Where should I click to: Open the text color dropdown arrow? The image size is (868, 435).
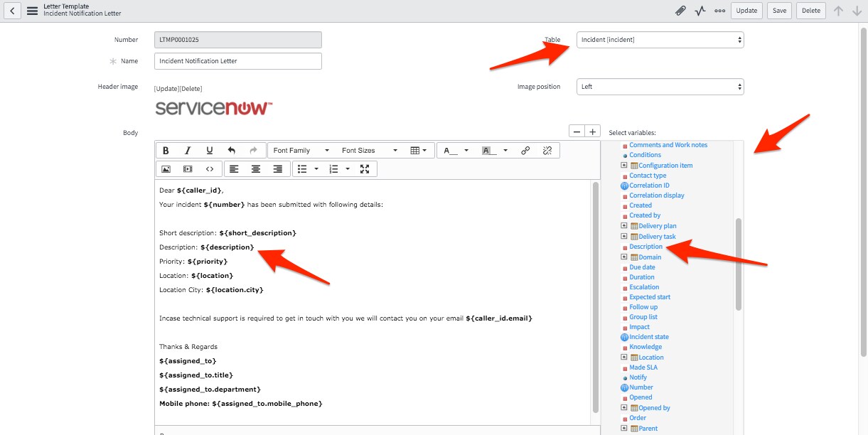(466, 151)
